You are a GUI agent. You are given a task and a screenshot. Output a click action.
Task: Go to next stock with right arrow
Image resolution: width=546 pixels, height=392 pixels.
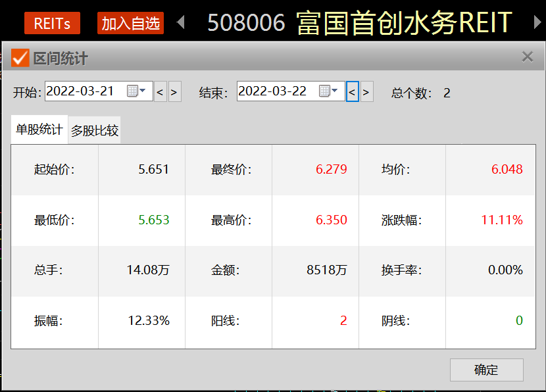(537, 22)
